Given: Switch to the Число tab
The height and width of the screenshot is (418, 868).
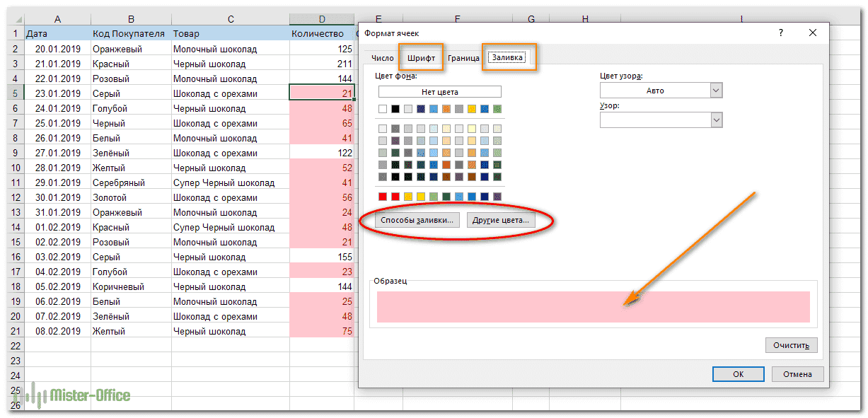Looking at the screenshot, I should click(x=382, y=58).
